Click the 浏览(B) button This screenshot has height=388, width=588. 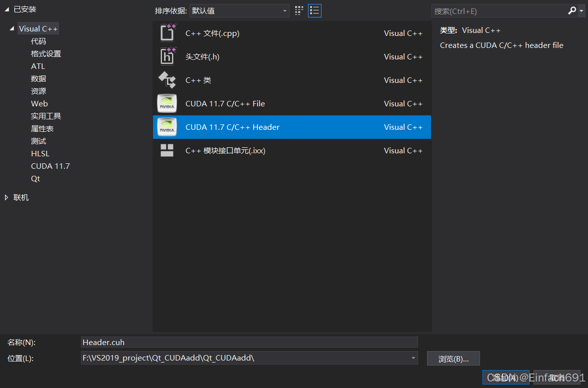pos(453,358)
